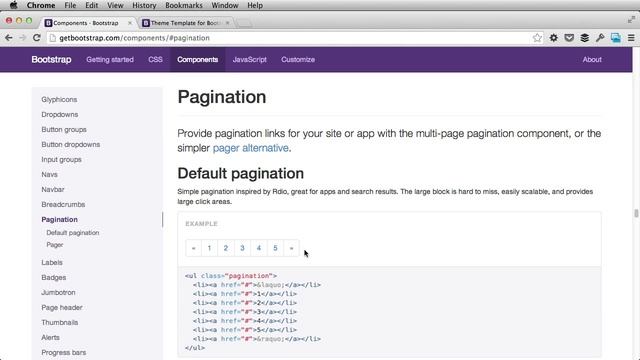Click the Pocket extension icon

coord(569,38)
